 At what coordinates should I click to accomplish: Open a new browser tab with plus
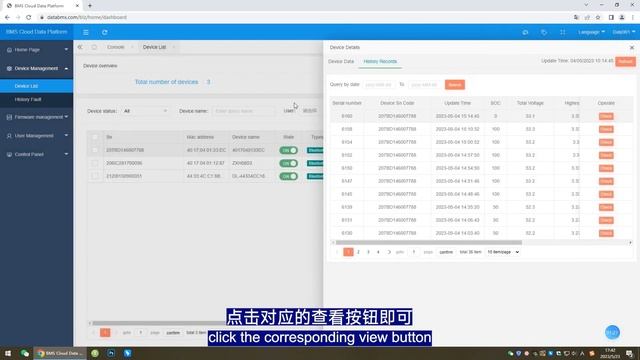[90, 6]
